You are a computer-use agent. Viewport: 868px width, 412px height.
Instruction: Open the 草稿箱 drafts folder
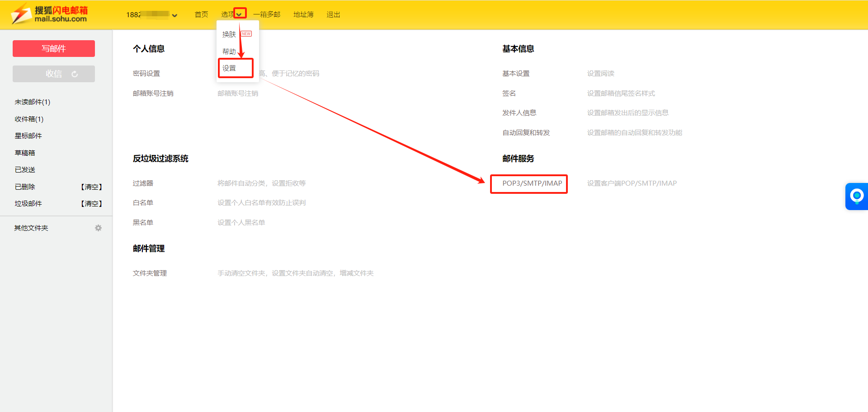click(25, 153)
